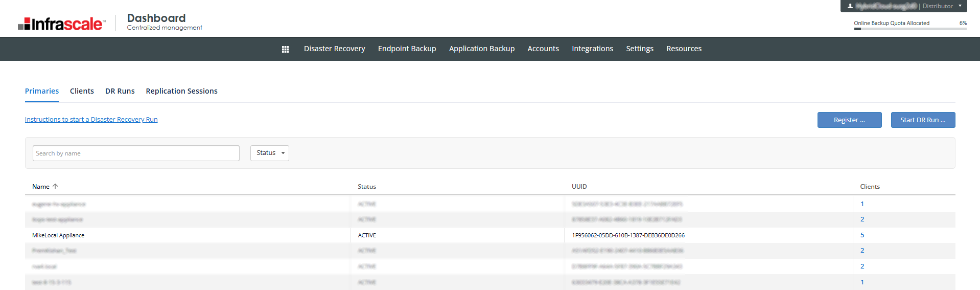Viewport: 980px width, 290px height.
Task: Click the Register button
Action: [849, 120]
